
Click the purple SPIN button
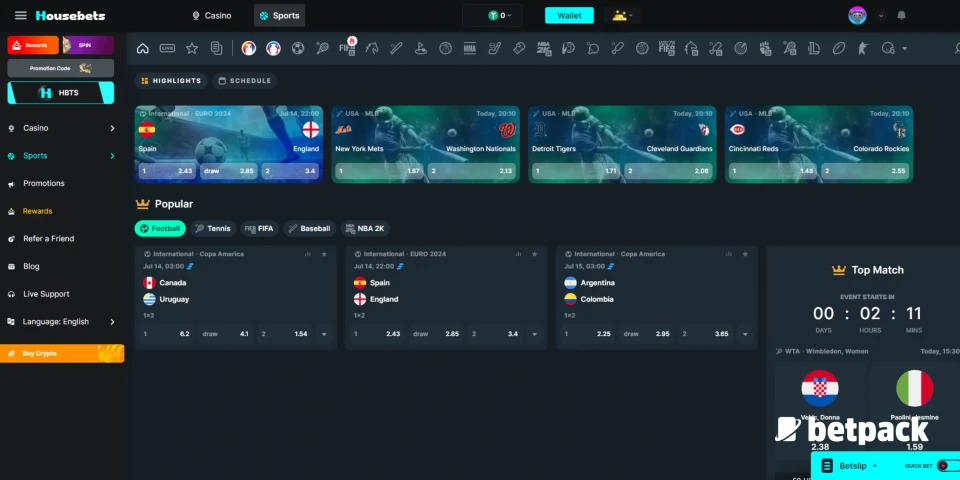click(x=88, y=45)
